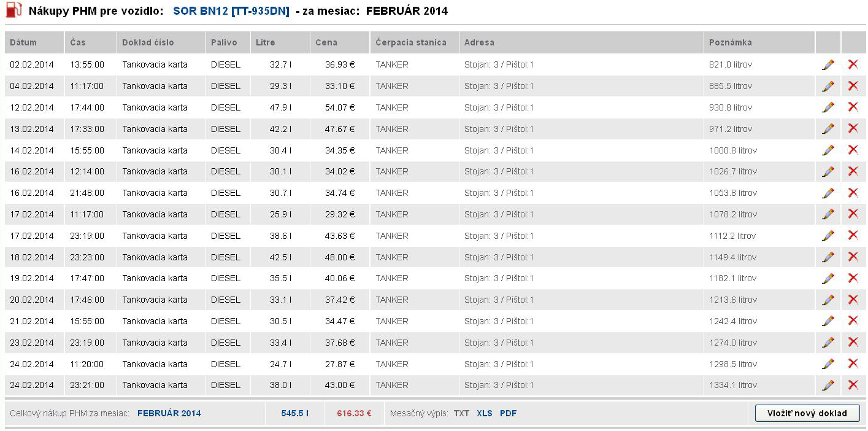Edit the 17.02.2014 23:19:00 record

point(828,236)
